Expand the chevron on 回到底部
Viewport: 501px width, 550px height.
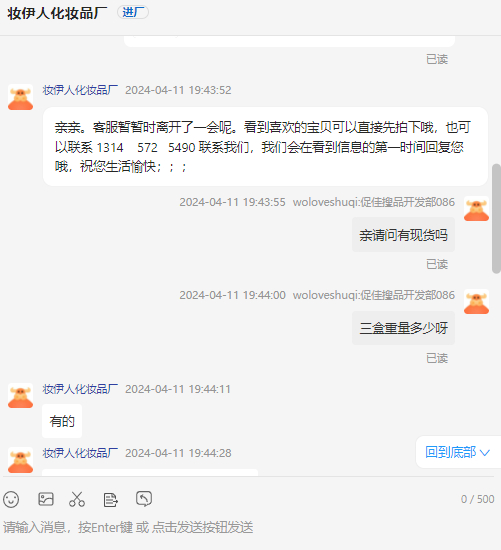(x=485, y=453)
